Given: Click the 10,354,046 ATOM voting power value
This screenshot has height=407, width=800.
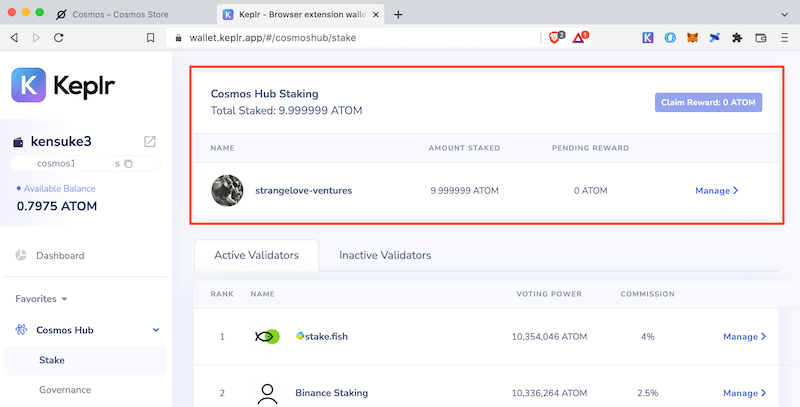Looking at the screenshot, I should pos(549,337).
